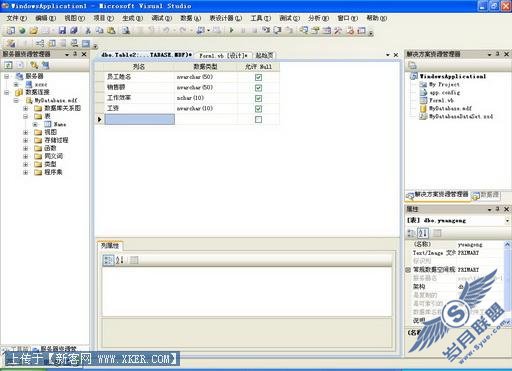512x371 pixels.
Task: Collapse the 表 (Tables) folder
Action: (25, 116)
